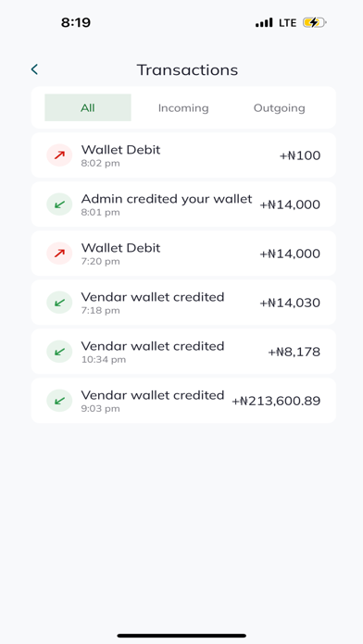Switch to the Outgoing tab
This screenshot has width=363, height=644.
[x=279, y=108]
